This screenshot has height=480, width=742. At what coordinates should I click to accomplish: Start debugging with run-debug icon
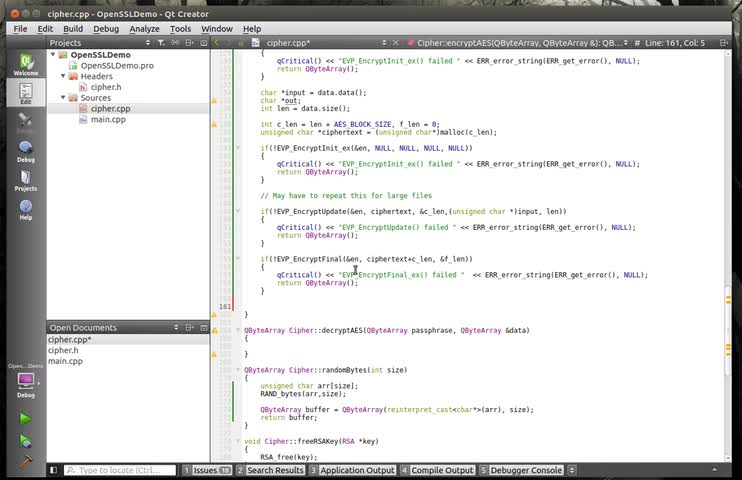(26, 441)
